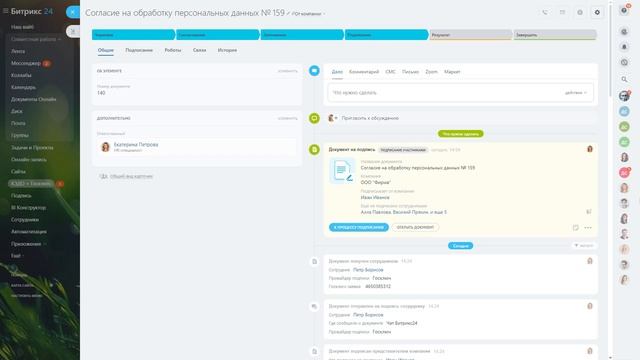Image resolution: width=640 pixels, height=360 pixels.
Task: Open Автоматизация in left menu
Action: [29, 231]
